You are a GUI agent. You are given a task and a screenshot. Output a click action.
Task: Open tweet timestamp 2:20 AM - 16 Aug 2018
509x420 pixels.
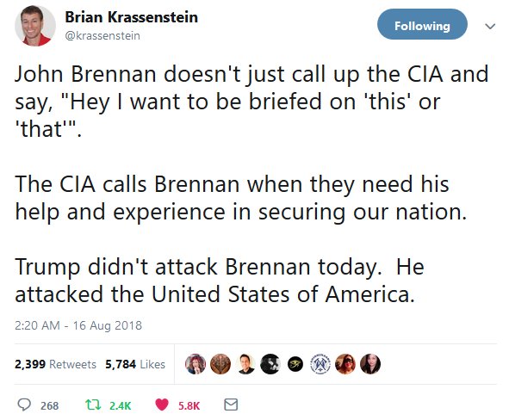point(78,325)
